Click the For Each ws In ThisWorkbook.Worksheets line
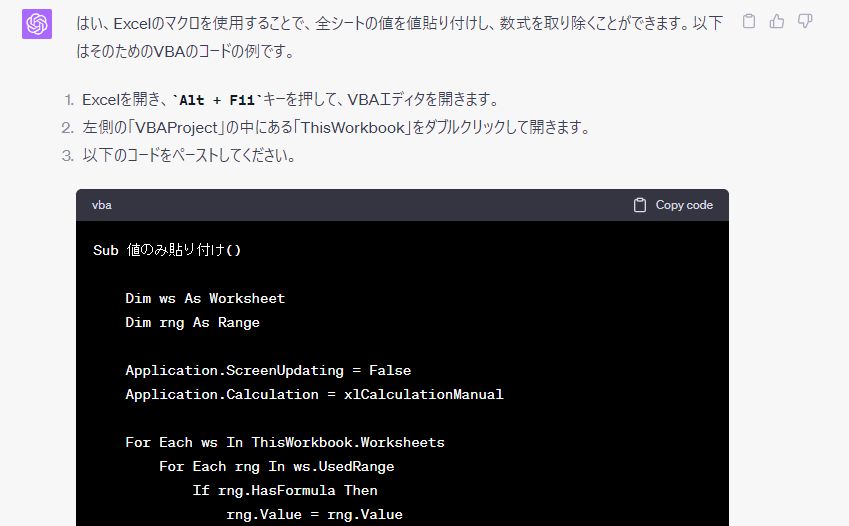 [285, 442]
